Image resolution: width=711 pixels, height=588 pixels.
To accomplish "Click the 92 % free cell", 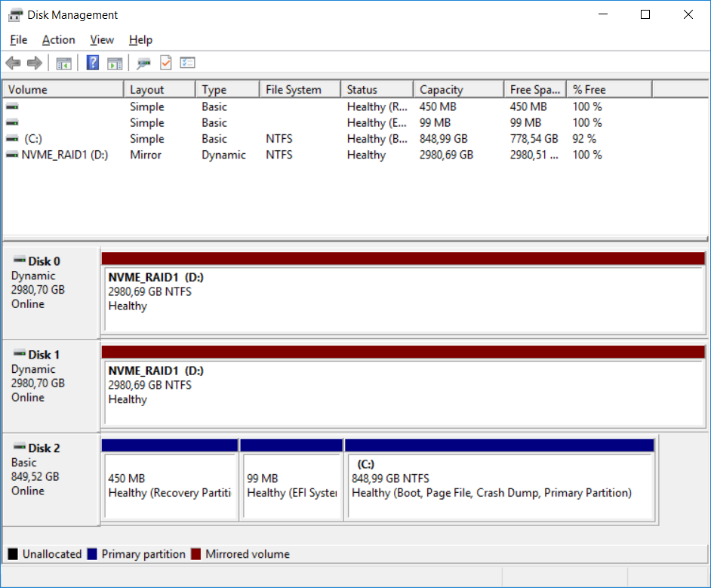I will (584, 139).
